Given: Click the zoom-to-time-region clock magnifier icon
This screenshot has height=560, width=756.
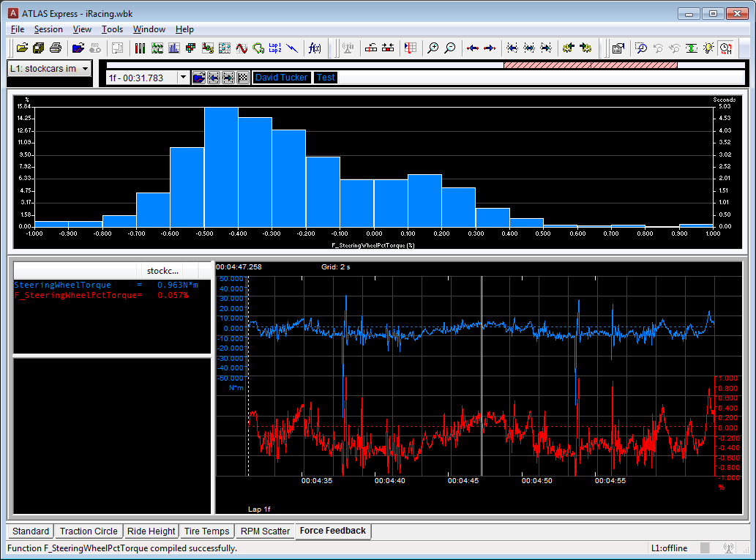Looking at the screenshot, I should 641,48.
